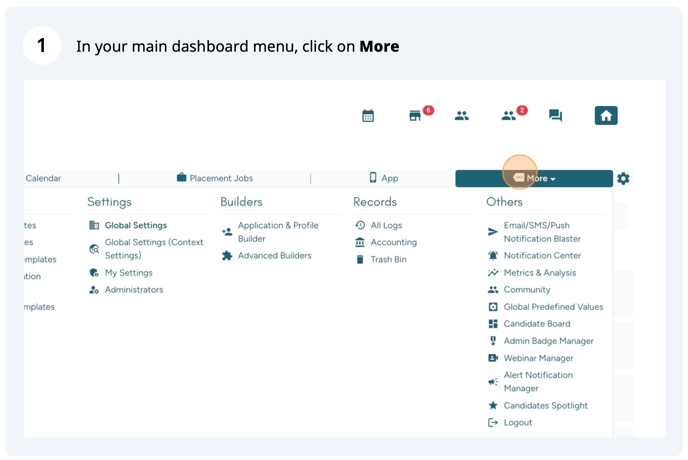The image size is (688, 460).
Task: Click the teal home icon
Action: (x=605, y=116)
